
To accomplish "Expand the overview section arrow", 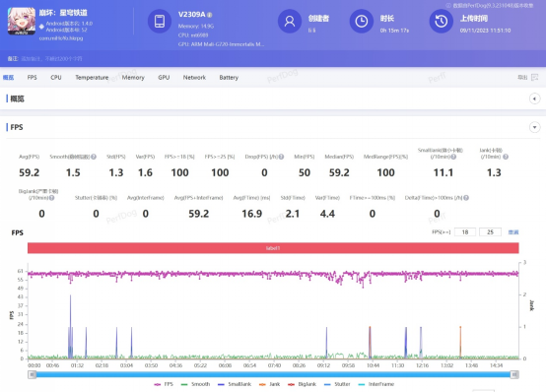I will 534,98.
